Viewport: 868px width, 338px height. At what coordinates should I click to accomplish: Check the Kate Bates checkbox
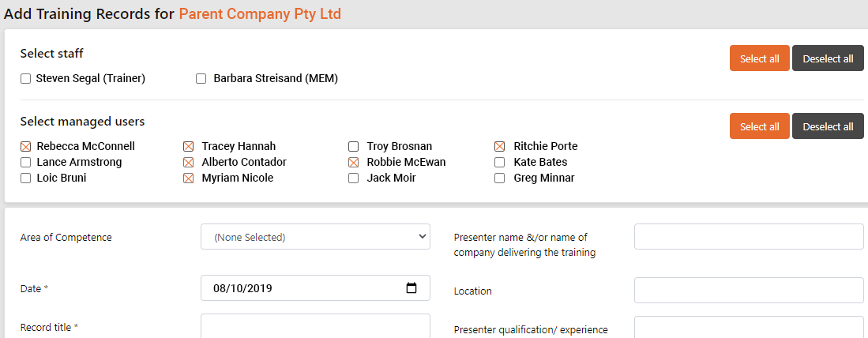tap(499, 162)
